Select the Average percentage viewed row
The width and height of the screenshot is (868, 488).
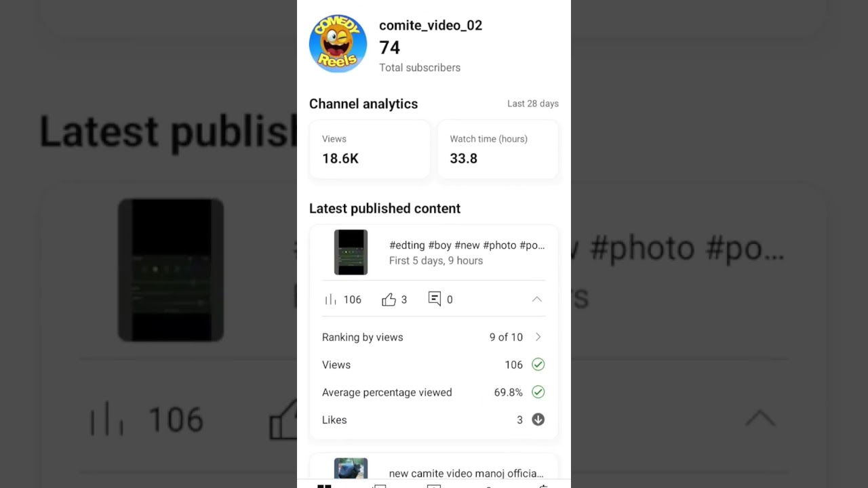point(433,392)
